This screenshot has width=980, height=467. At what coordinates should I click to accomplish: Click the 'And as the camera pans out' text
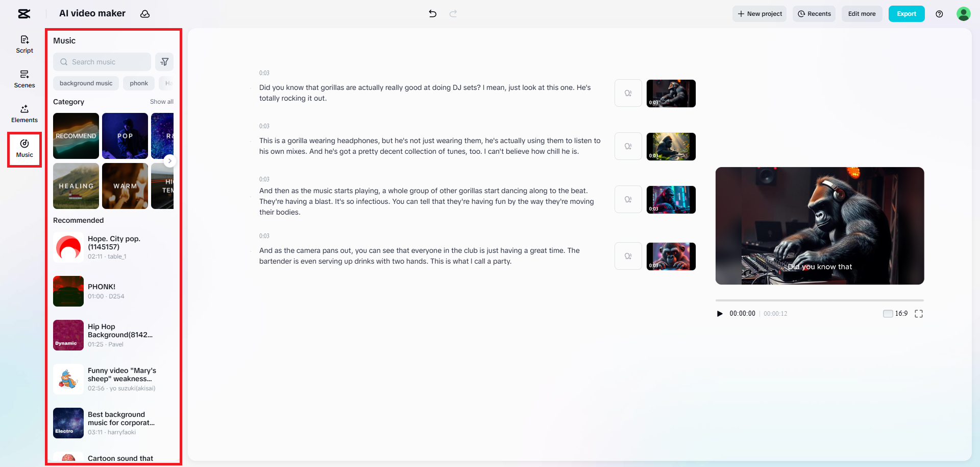click(420, 256)
